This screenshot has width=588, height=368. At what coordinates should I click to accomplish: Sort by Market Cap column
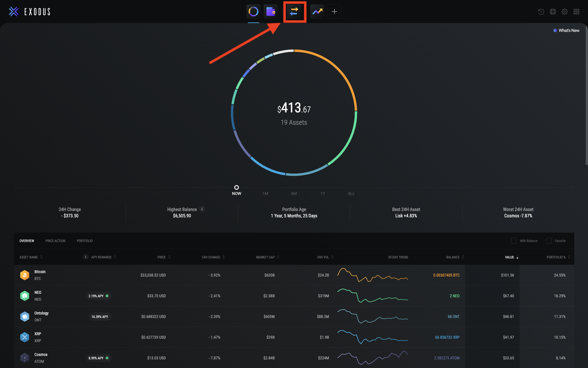(268, 257)
